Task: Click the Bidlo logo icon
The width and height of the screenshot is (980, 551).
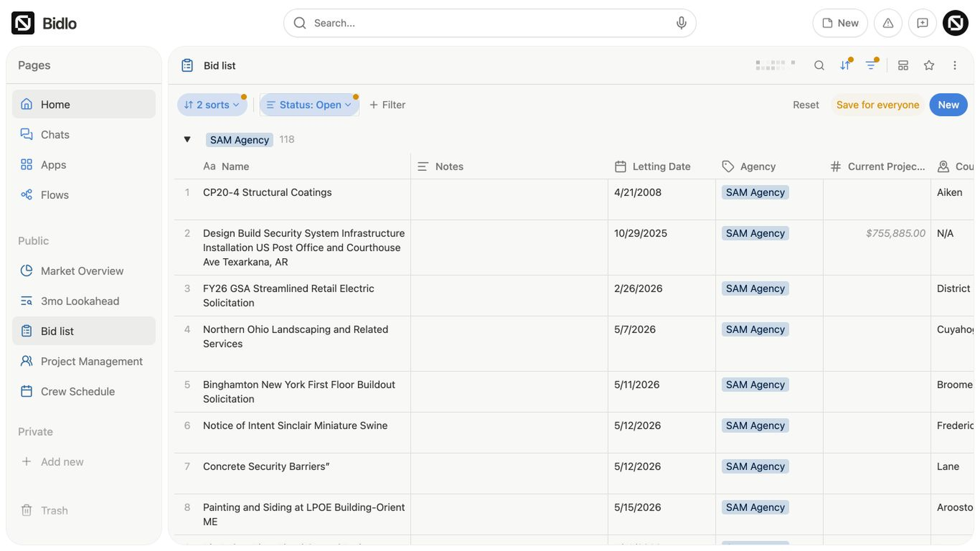Action: click(23, 23)
